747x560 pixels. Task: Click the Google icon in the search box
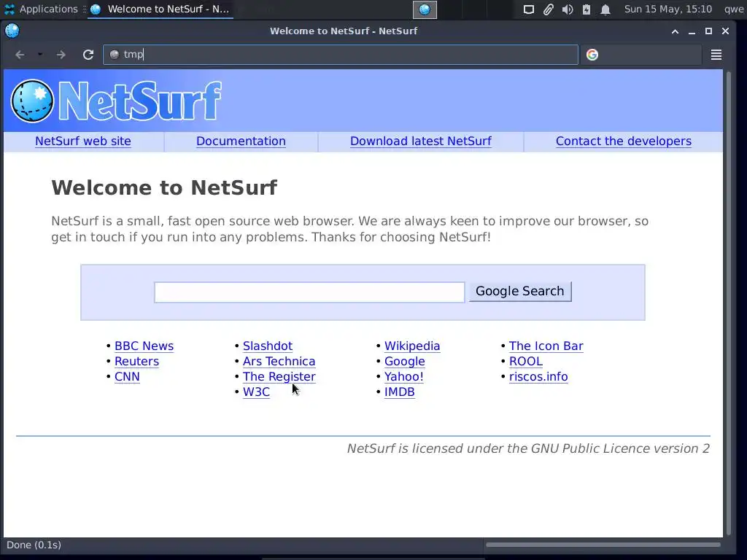pos(592,55)
